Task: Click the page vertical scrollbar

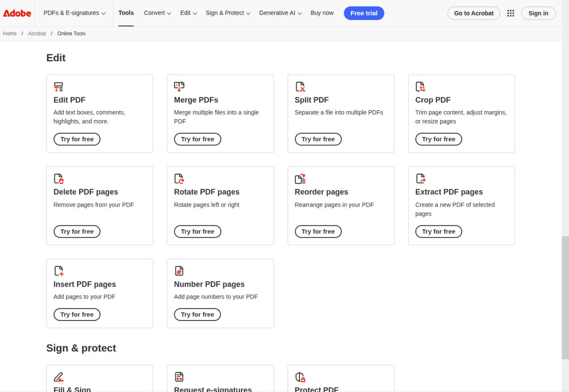Action: pos(565,297)
